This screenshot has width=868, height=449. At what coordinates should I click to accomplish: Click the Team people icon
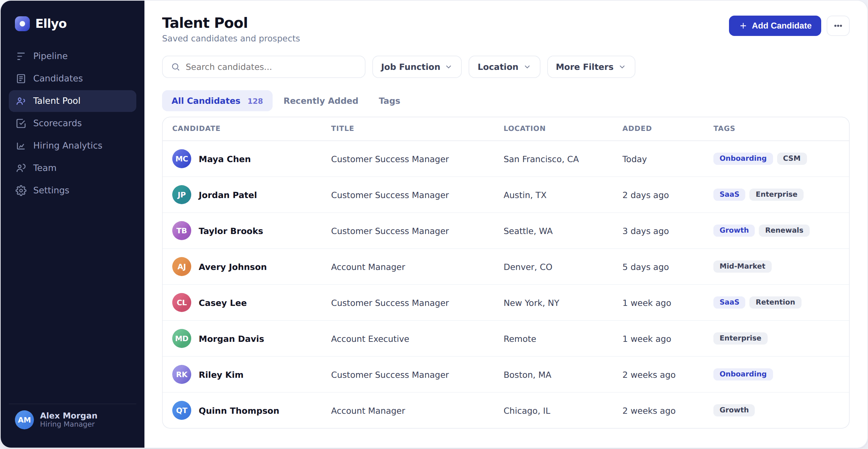point(21,168)
